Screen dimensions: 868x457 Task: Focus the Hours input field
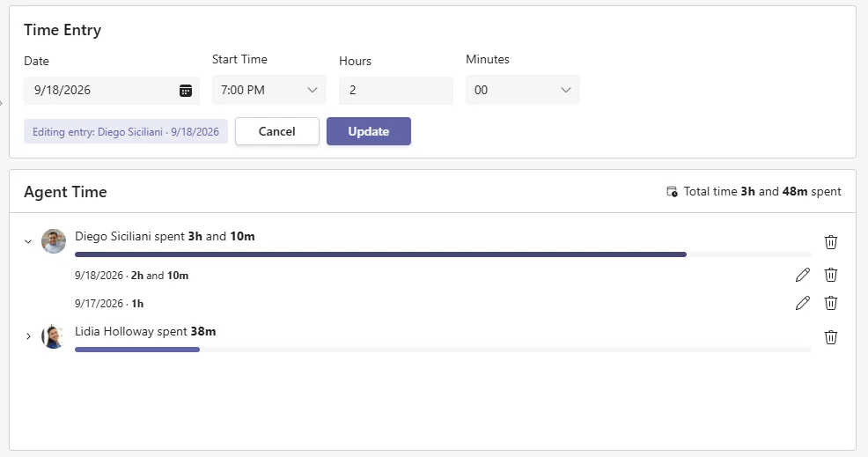(396, 91)
